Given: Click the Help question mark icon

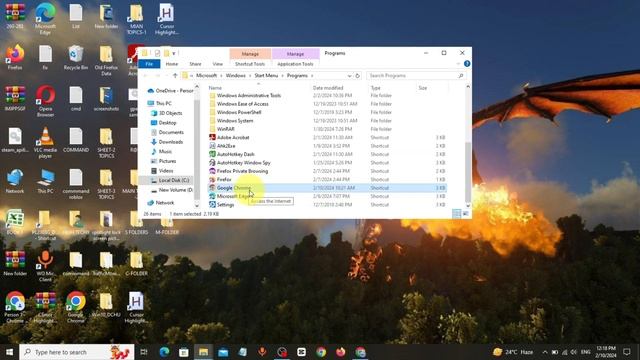Looking at the screenshot, I should pos(467,64).
